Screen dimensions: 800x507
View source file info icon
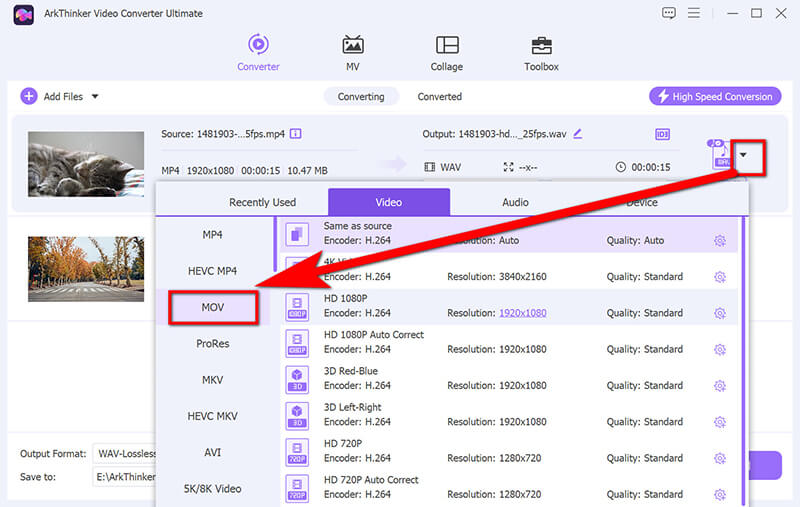(295, 134)
